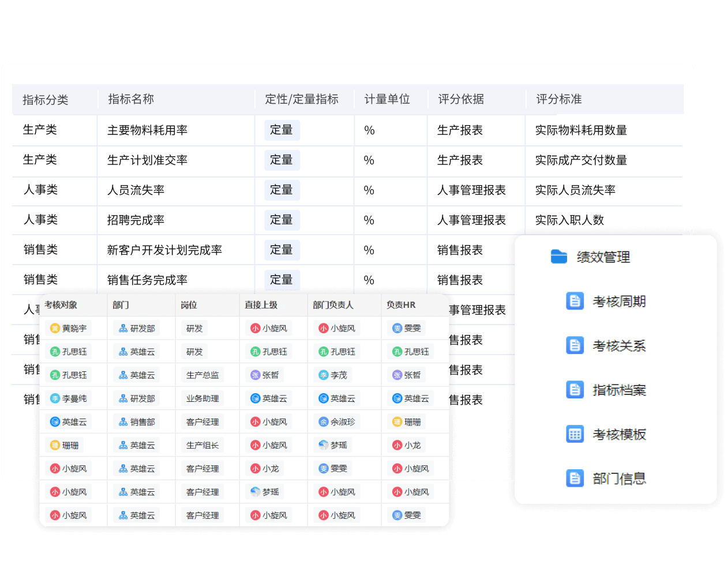Select the 招聘完成率 indicator cell
Screen dimensions: 728x565
tap(176, 220)
